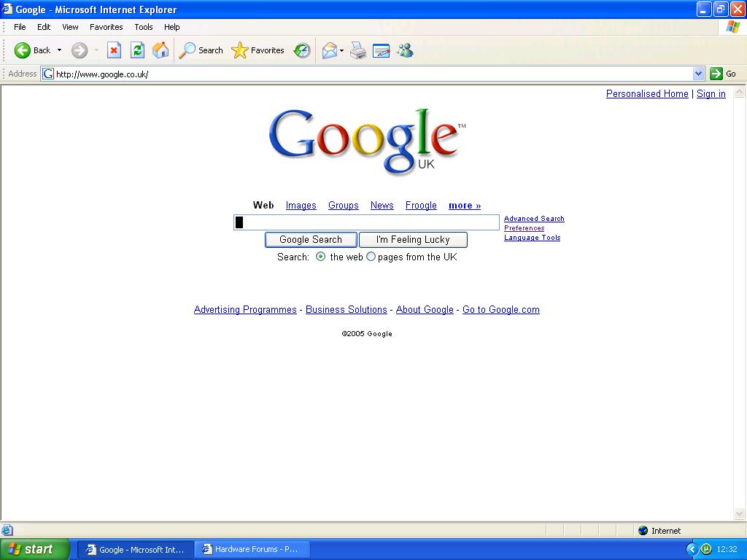Open the Groups link
747x560 pixels.
coord(344,205)
